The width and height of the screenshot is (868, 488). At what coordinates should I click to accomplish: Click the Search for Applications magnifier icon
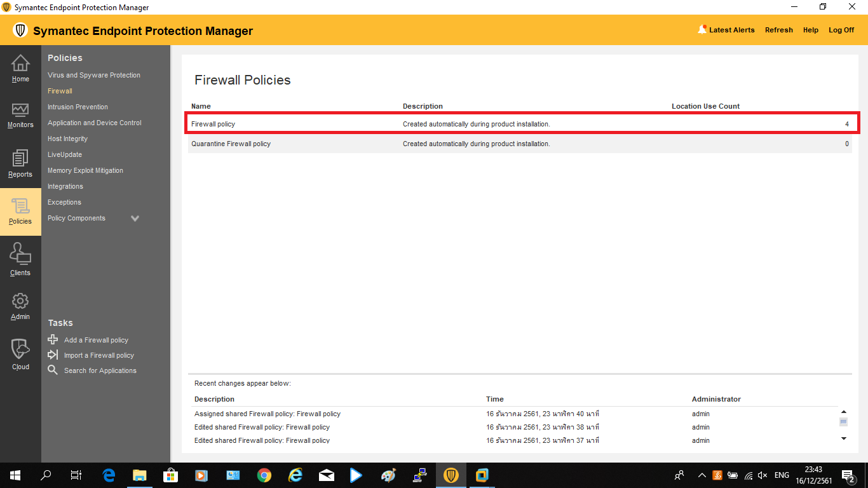tap(53, 370)
